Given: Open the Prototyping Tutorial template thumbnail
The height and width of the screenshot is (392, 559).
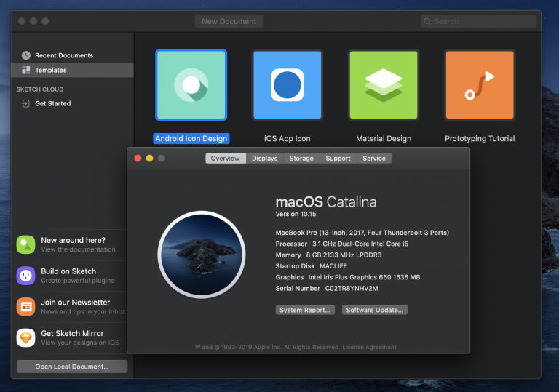Looking at the screenshot, I should point(480,85).
